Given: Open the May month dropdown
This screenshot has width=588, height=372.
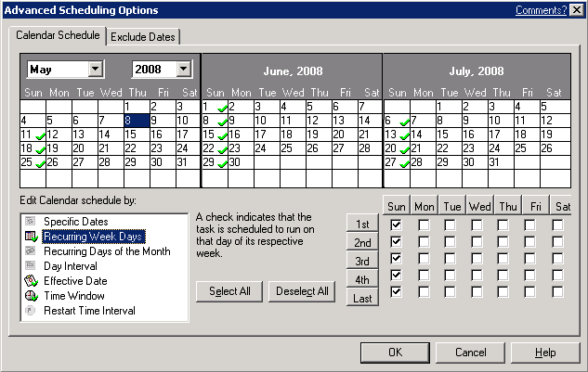Looking at the screenshot, I should pos(95,70).
